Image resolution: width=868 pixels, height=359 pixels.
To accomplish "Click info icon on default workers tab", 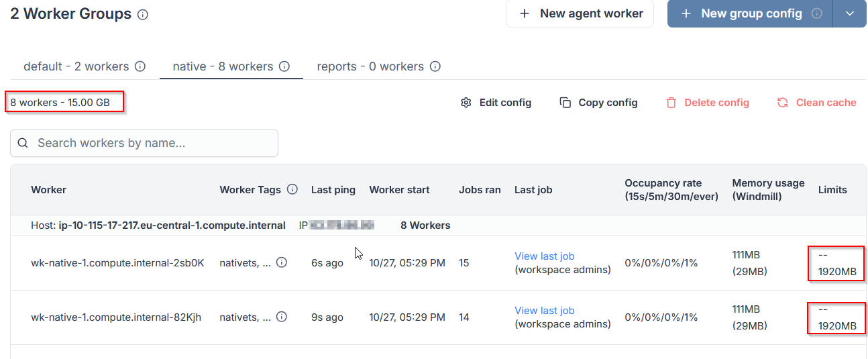I will (x=140, y=66).
